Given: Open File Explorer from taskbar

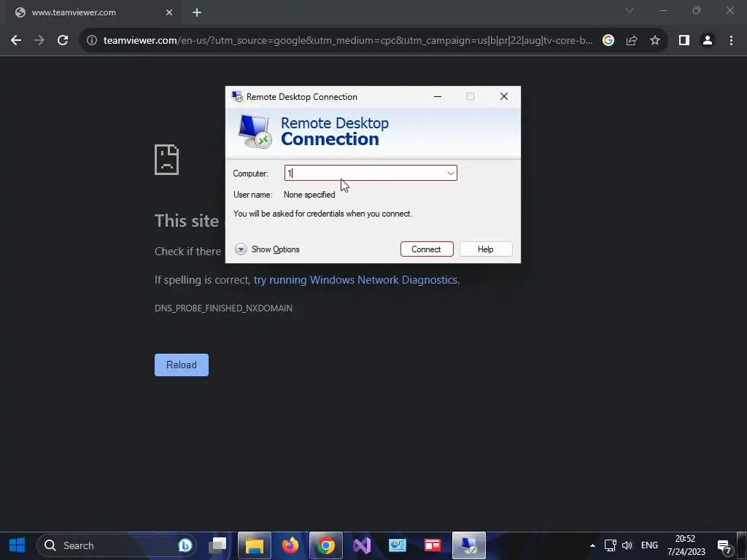Looking at the screenshot, I should 255,545.
